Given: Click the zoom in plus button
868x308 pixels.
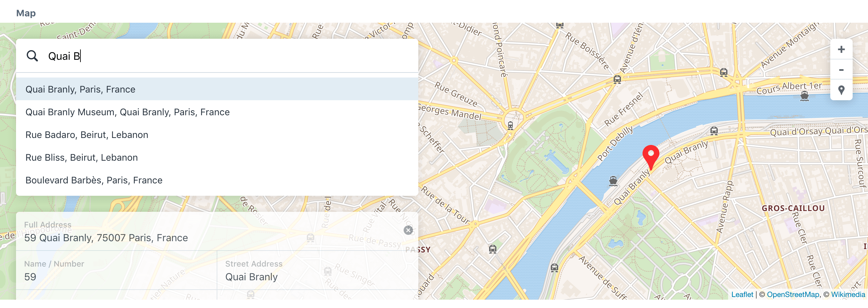Looking at the screenshot, I should [841, 49].
